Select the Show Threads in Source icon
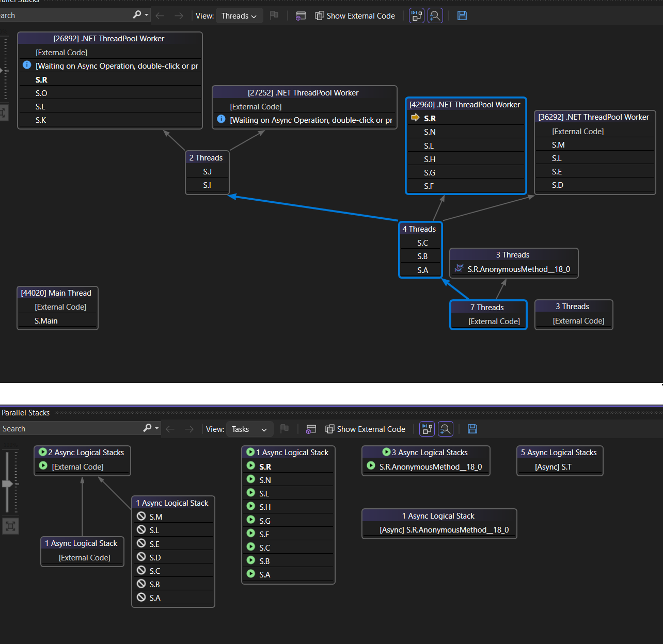The width and height of the screenshot is (663, 644). click(x=301, y=15)
